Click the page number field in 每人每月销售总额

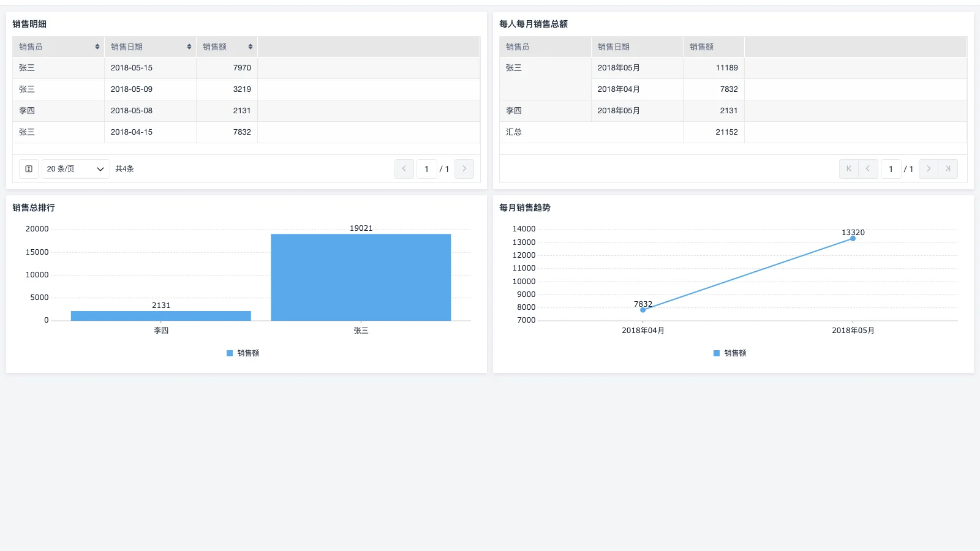891,169
